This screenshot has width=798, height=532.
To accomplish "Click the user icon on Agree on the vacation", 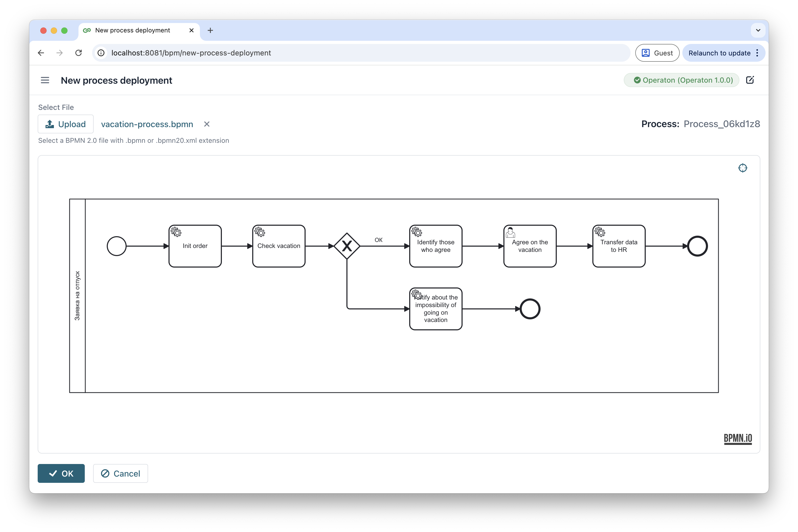I will click(510, 233).
